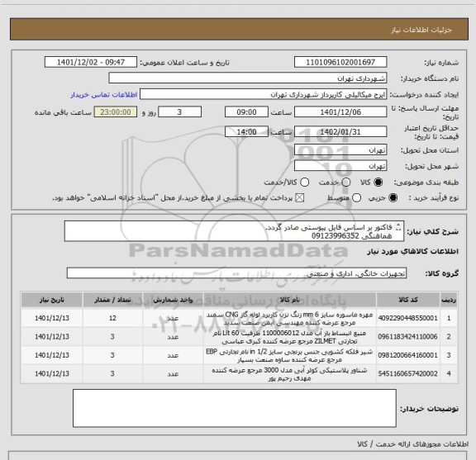
Task: Select the جزیی purchase type radio
Action: [x=393, y=198]
